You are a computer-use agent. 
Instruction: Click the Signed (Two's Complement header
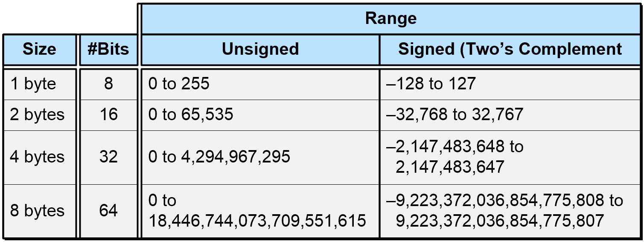tap(510, 49)
